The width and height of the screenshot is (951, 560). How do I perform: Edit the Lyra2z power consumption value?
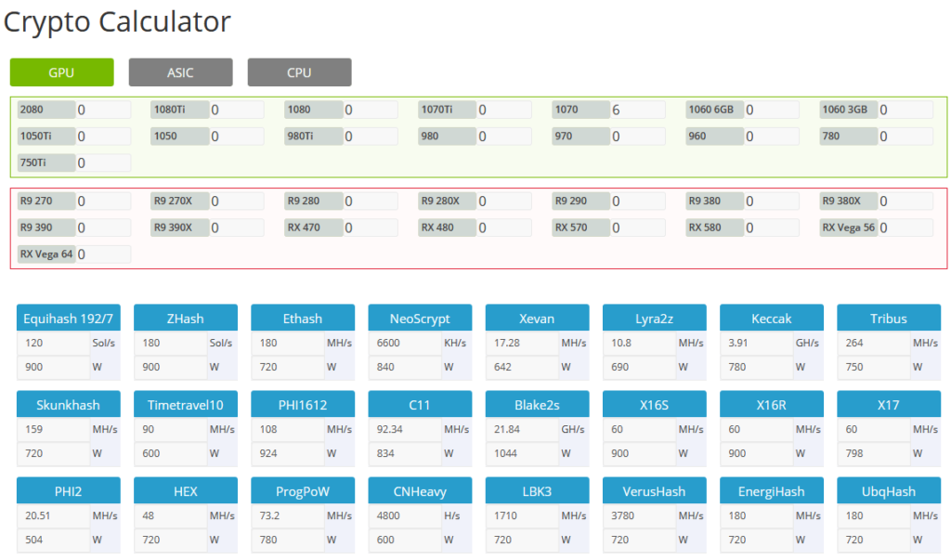coord(641,366)
